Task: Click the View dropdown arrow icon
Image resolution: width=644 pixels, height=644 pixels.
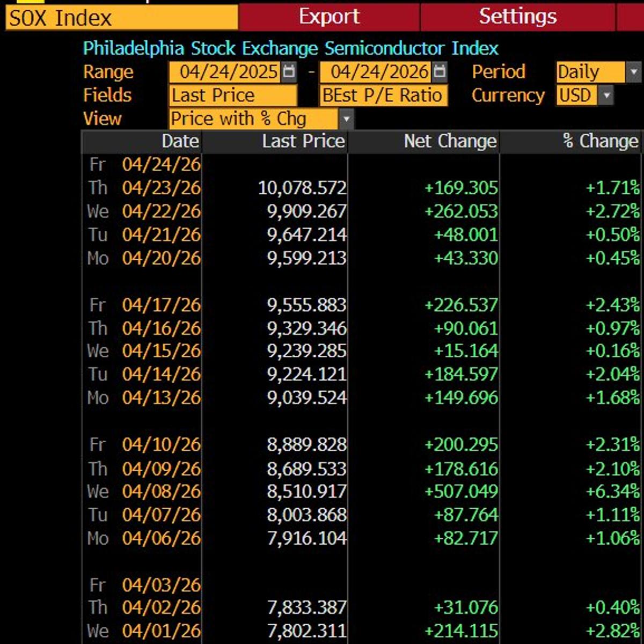Action: 348,118
